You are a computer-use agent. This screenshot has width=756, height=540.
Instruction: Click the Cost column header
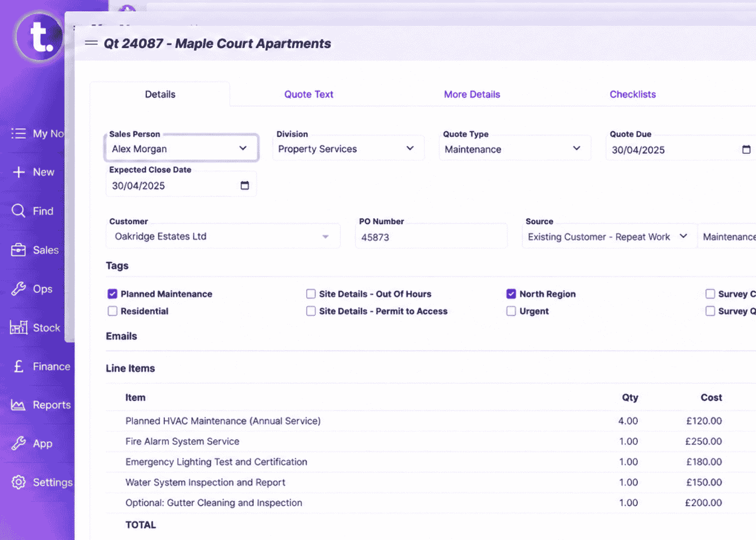pos(711,397)
